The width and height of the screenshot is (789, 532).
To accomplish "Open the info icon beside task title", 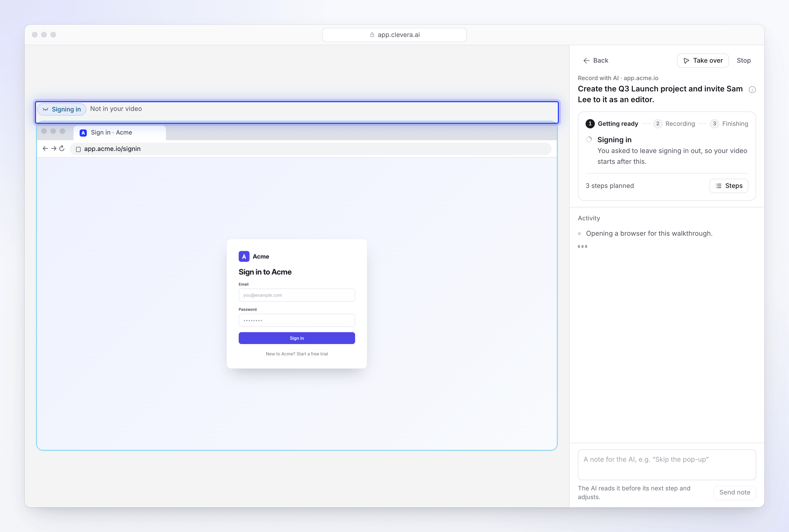I will click(752, 90).
